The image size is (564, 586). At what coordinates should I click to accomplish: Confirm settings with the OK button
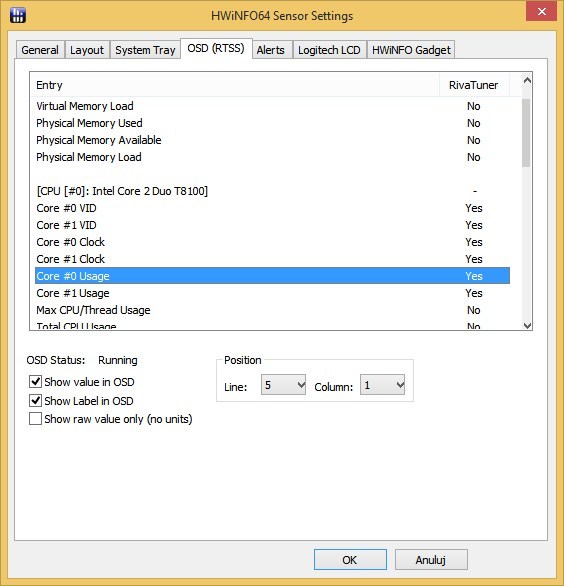(350, 560)
